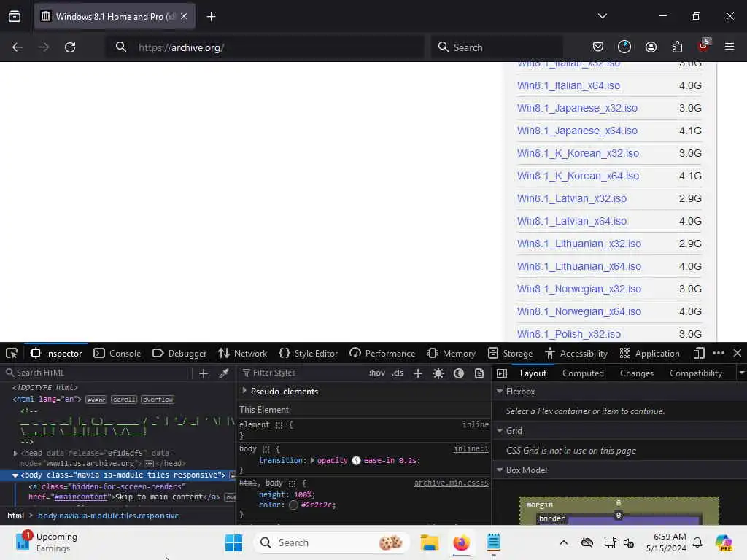Open the #2c2c2c color swatch
Image resolution: width=747 pixels, height=560 pixels.
point(293,505)
